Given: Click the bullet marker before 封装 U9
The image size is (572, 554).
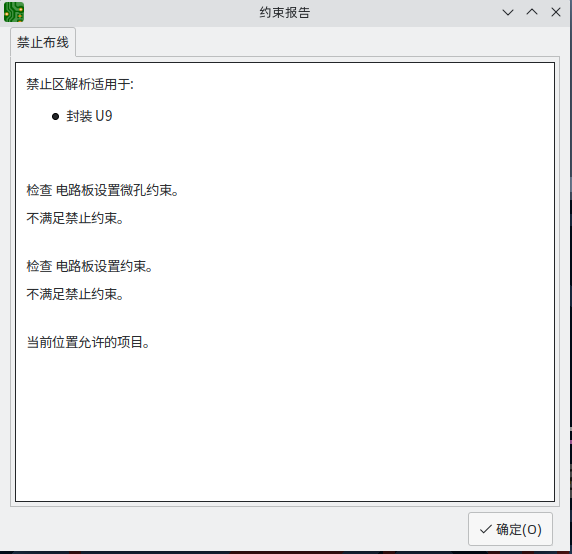Looking at the screenshot, I should [x=55, y=116].
